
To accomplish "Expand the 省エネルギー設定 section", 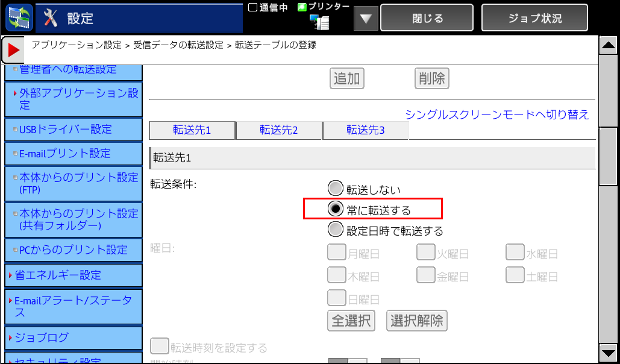I will coord(74,275).
